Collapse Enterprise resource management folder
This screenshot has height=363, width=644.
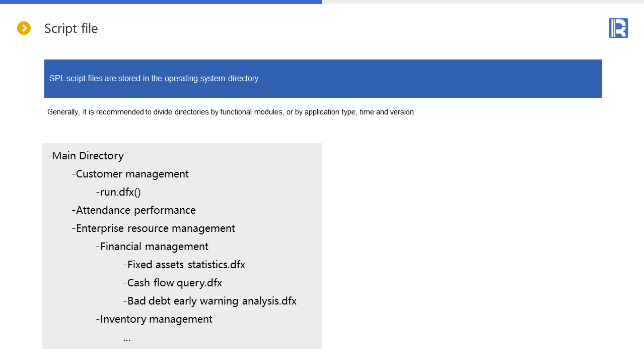(x=155, y=228)
